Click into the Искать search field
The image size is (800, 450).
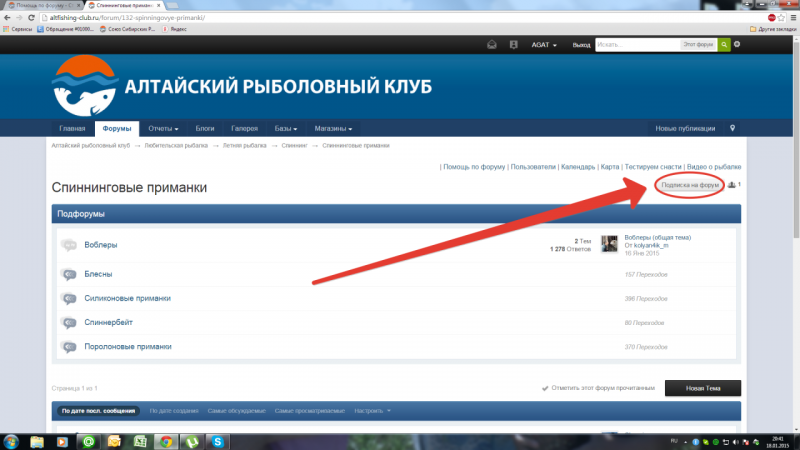(635, 45)
